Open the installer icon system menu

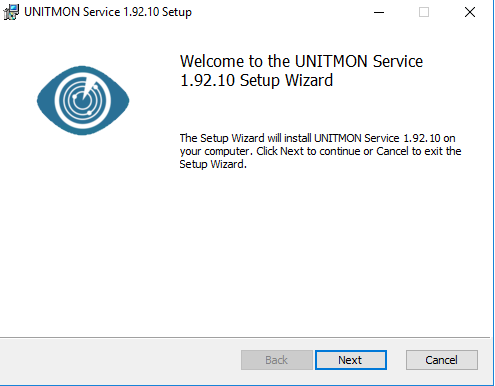pyautogui.click(x=11, y=12)
